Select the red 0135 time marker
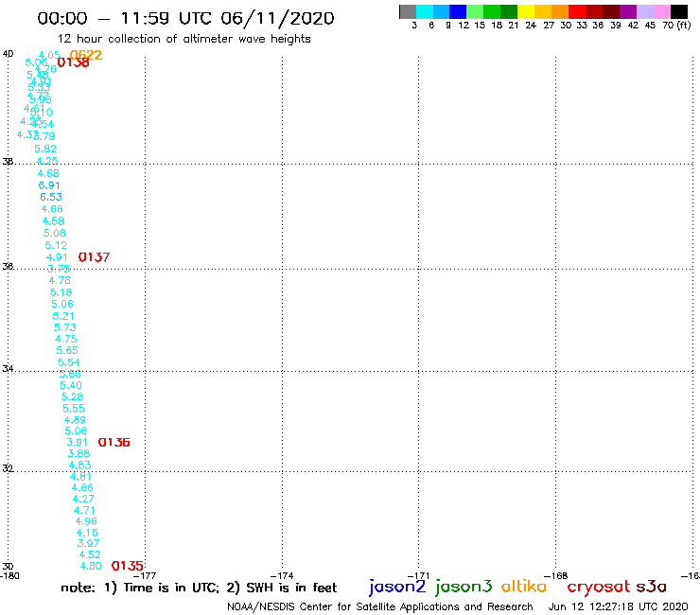The height and width of the screenshot is (615, 700). tap(128, 566)
